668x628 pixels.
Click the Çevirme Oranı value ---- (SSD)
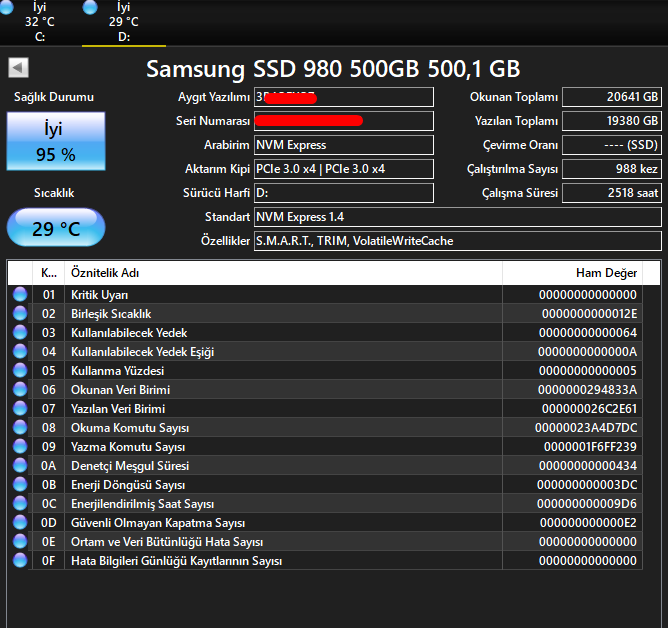(612, 145)
